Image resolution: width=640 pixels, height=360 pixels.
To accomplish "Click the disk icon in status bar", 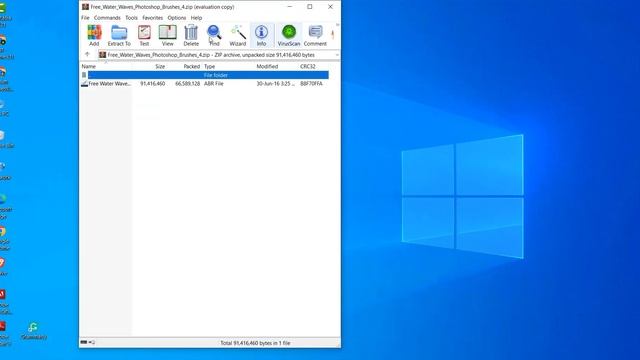I will pos(84,342).
